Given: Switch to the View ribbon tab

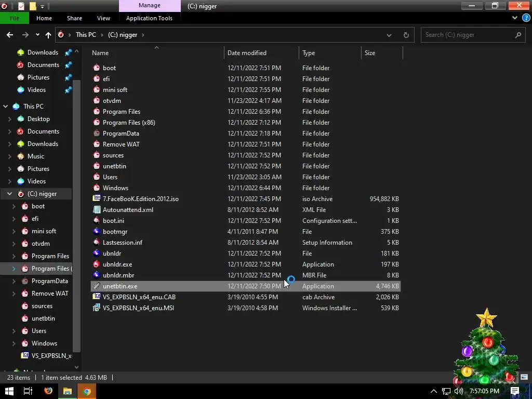Looking at the screenshot, I should 103,18.
